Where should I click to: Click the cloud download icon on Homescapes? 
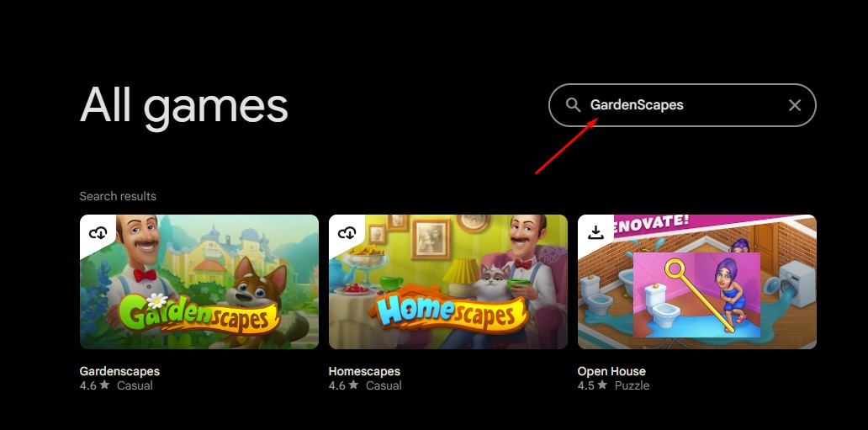coord(347,233)
